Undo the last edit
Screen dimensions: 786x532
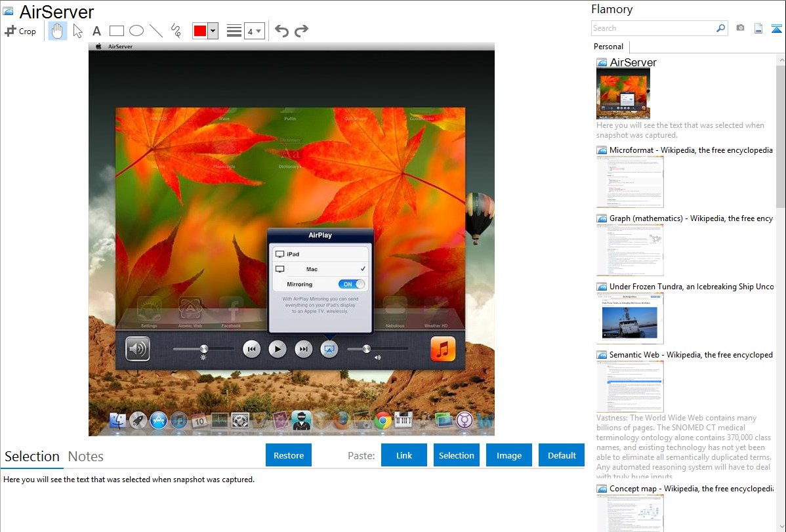coord(281,31)
